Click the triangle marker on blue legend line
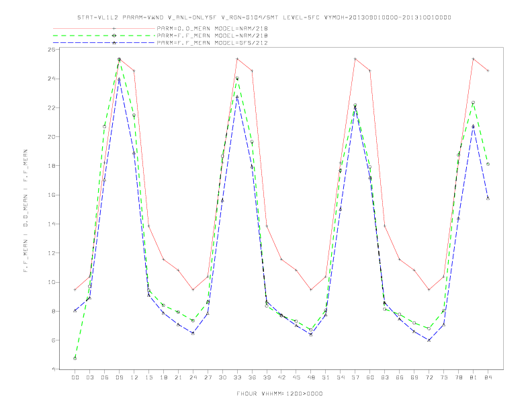Image resolution: width=532 pixels, height=411 pixels. point(114,43)
